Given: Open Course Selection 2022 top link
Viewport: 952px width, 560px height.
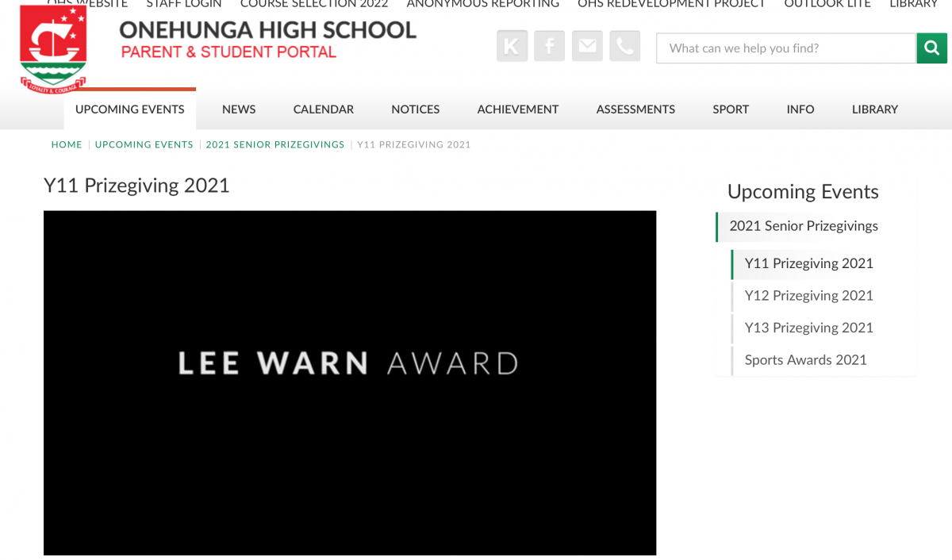Looking at the screenshot, I should (314, 5).
